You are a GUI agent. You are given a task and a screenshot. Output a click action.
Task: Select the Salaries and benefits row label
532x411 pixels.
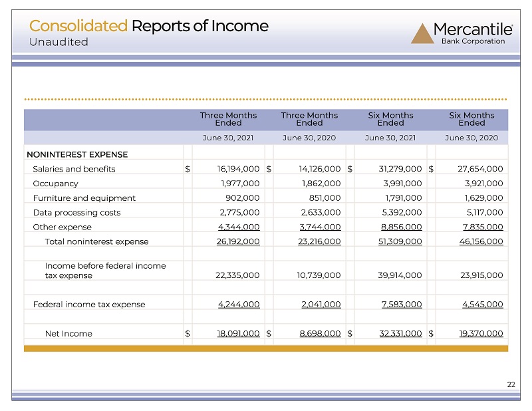pyautogui.click(x=74, y=169)
